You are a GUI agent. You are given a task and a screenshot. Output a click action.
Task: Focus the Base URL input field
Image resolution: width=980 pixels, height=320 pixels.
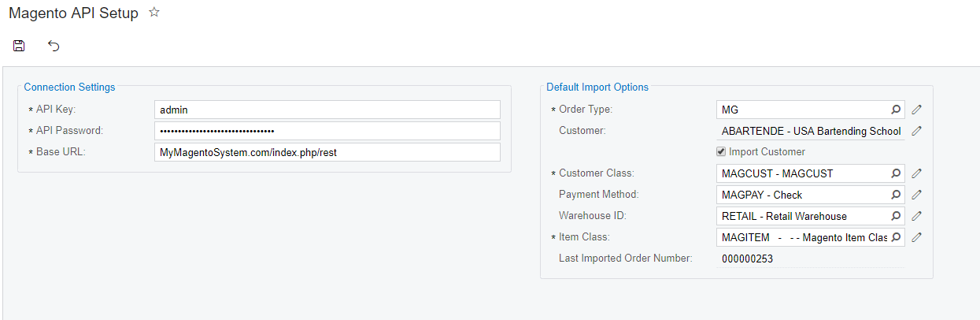point(327,152)
